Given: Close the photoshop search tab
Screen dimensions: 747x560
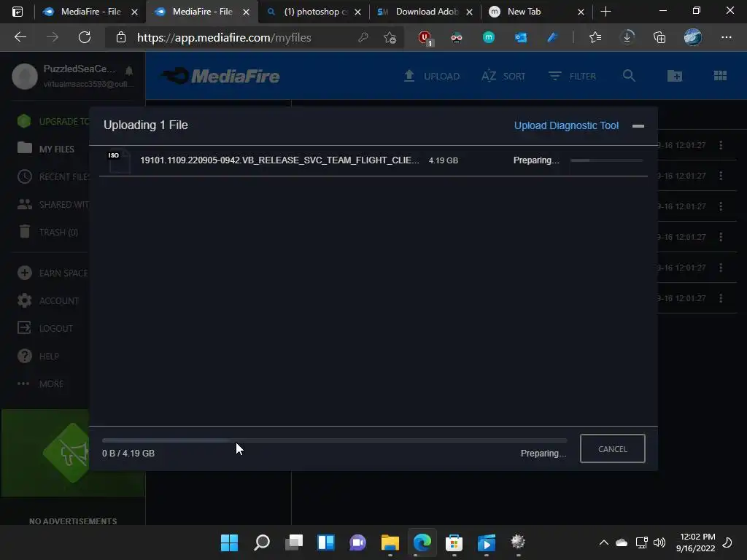Looking at the screenshot, I should pos(357,12).
